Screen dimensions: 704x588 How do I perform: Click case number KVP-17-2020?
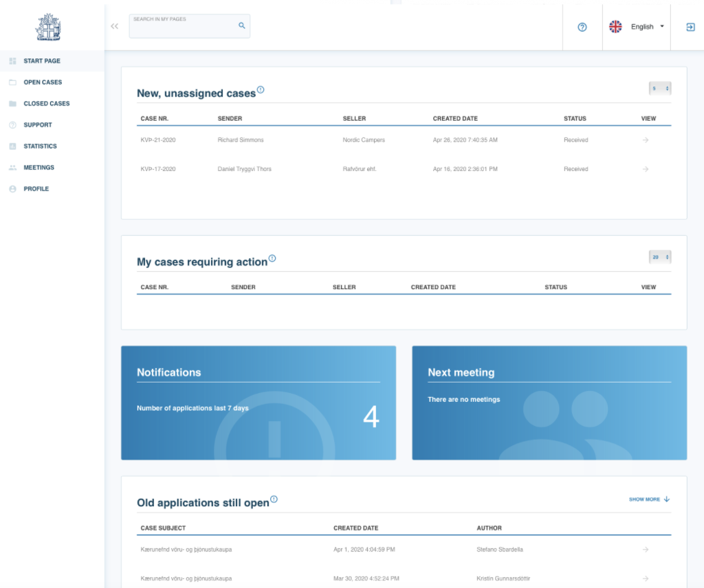[x=158, y=169]
